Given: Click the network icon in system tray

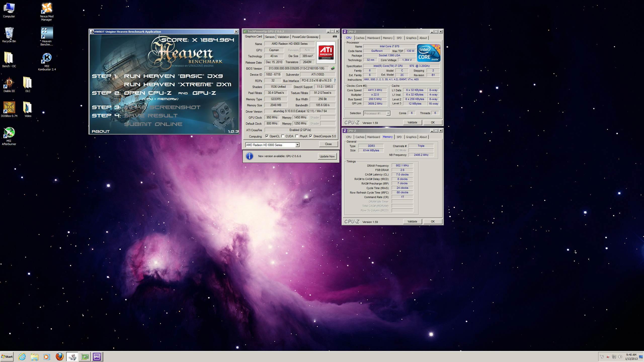Looking at the screenshot, I should click(614, 357).
